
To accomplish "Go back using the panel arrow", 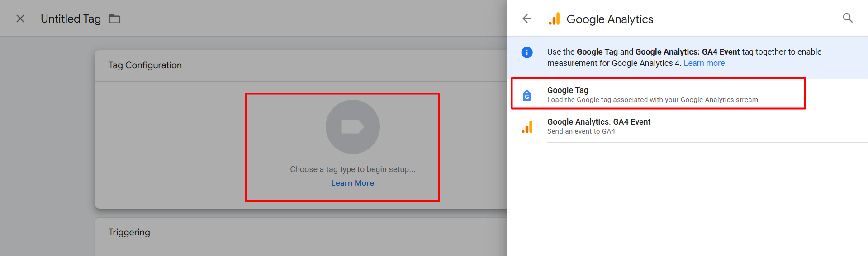I will point(527,19).
